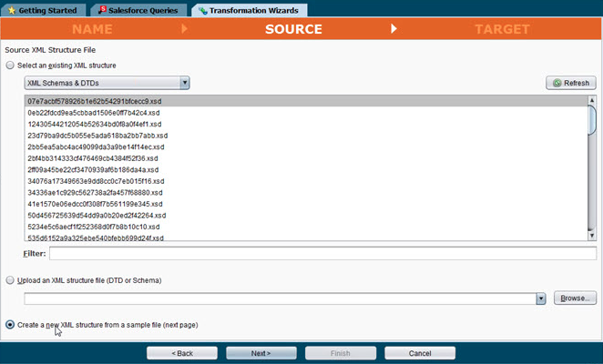
Task: Click Browse to pick a file
Action: point(574,298)
